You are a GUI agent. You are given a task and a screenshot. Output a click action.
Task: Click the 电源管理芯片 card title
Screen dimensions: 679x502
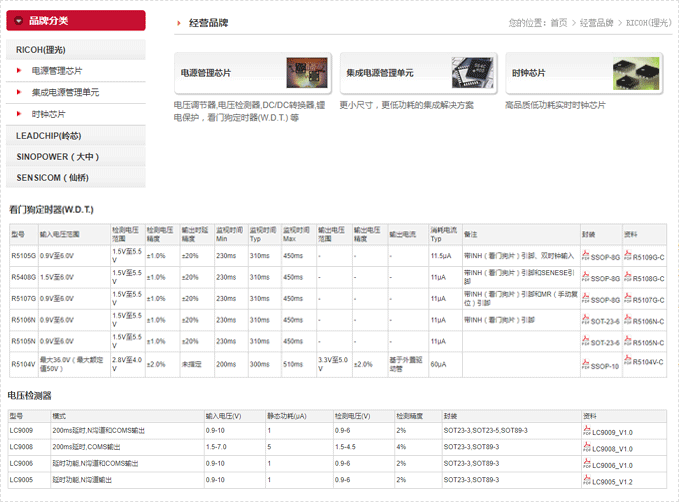tap(206, 73)
